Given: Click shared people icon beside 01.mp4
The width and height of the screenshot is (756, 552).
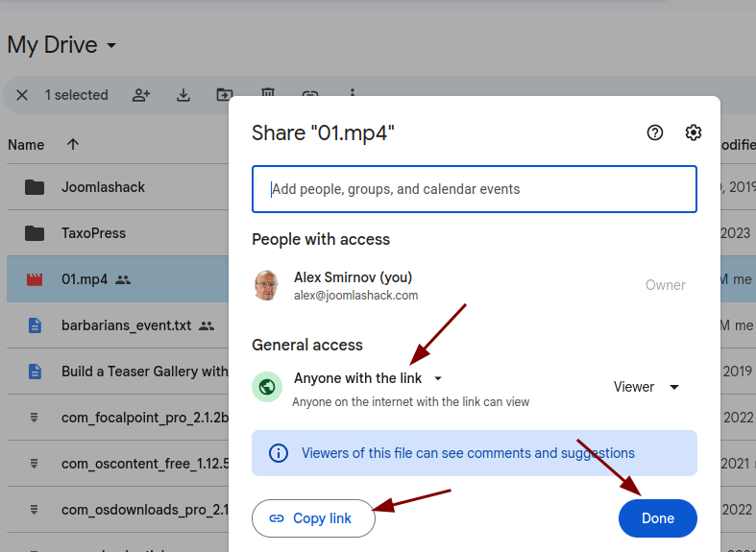Looking at the screenshot, I should (123, 279).
